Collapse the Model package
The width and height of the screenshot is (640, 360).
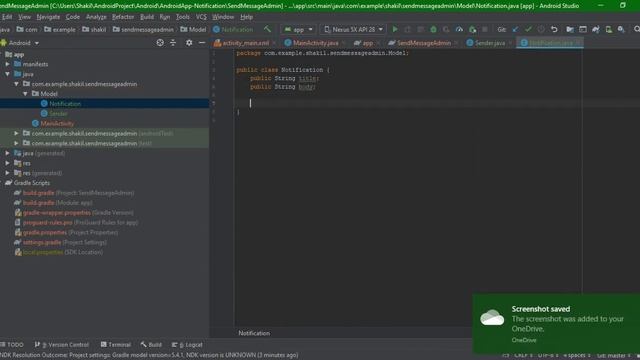tap(25, 93)
